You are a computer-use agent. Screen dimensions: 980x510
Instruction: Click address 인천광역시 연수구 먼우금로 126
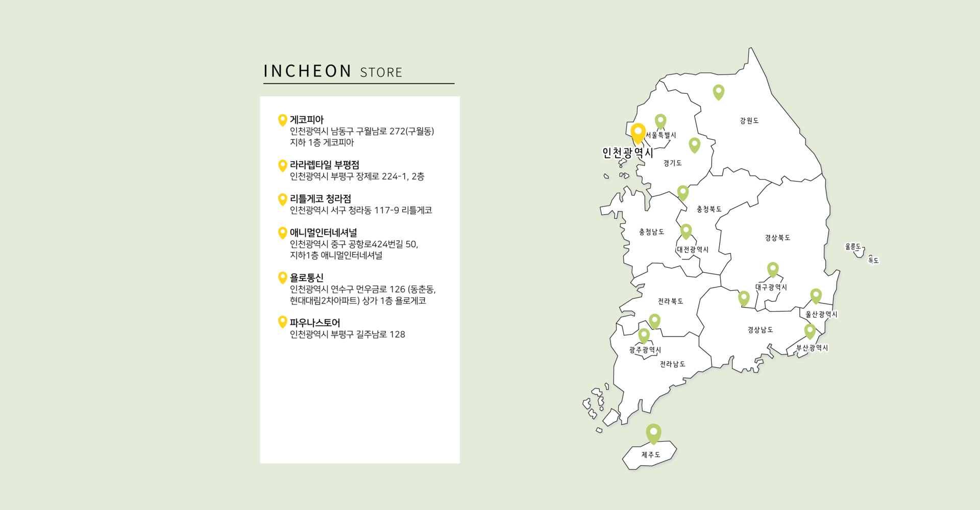pyautogui.click(x=348, y=289)
